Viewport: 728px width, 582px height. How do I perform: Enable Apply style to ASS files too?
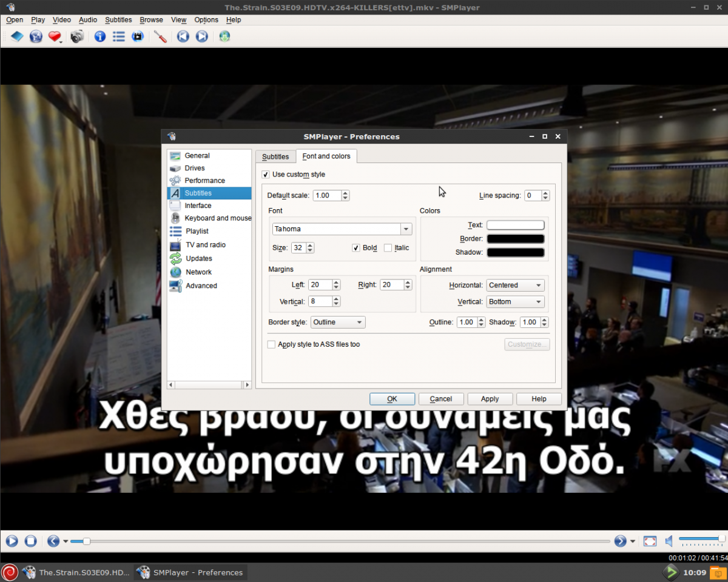[x=271, y=344]
